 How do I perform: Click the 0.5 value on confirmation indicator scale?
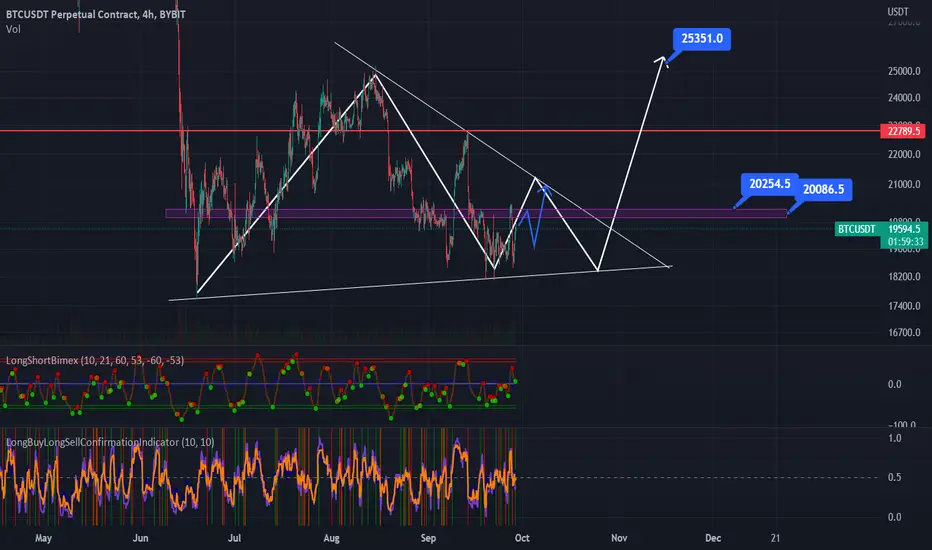[894, 477]
